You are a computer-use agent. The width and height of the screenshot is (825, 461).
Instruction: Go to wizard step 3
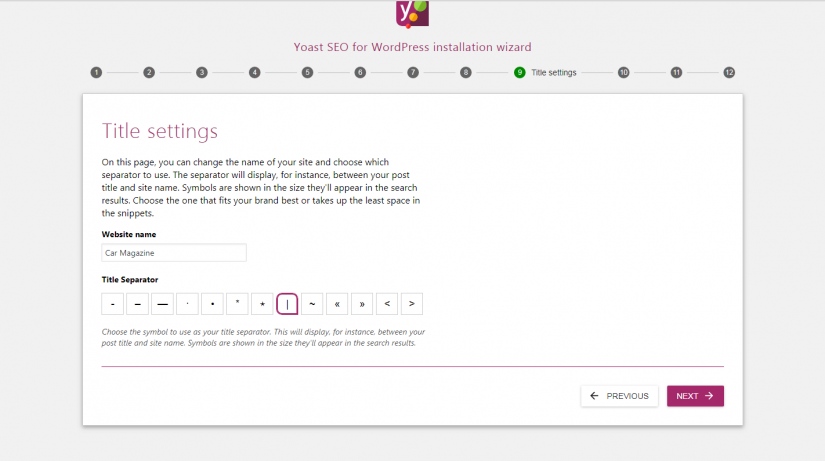[202, 73]
